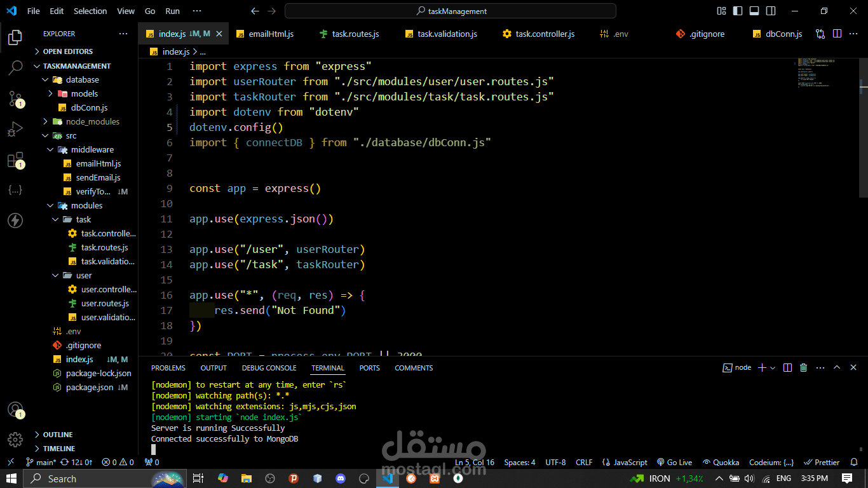Switch to the DEBUG CONSOLE panel tab

tap(269, 368)
